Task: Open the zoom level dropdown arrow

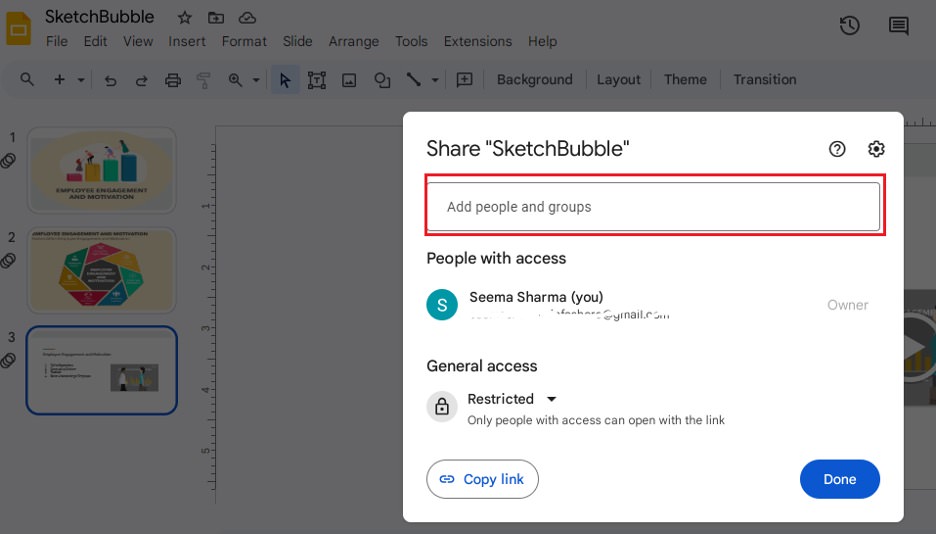Action: coord(255,79)
